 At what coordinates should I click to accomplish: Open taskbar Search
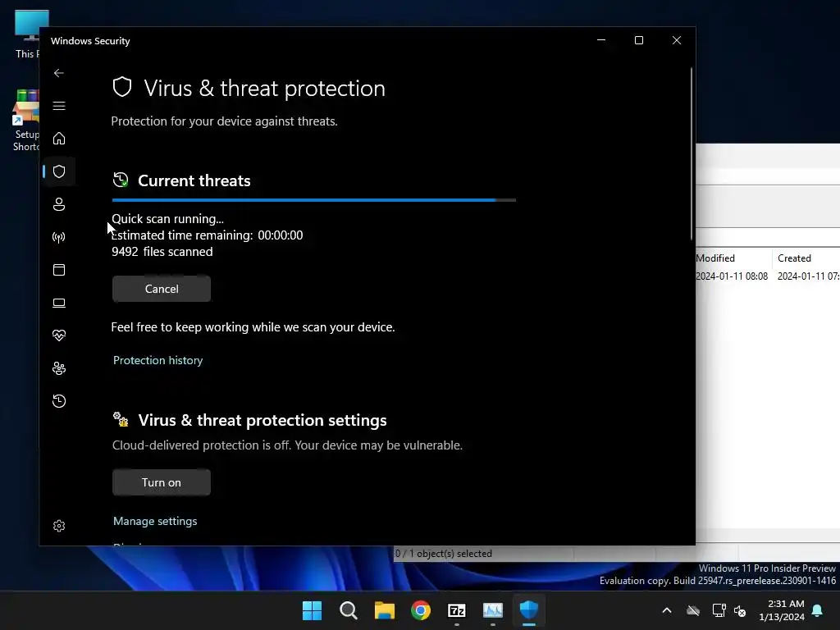(x=348, y=610)
